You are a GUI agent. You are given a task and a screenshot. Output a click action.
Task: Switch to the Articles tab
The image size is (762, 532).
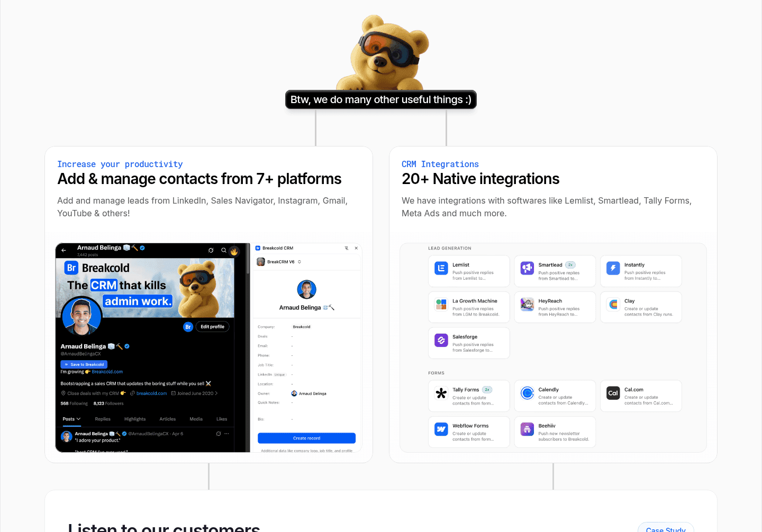pos(168,419)
